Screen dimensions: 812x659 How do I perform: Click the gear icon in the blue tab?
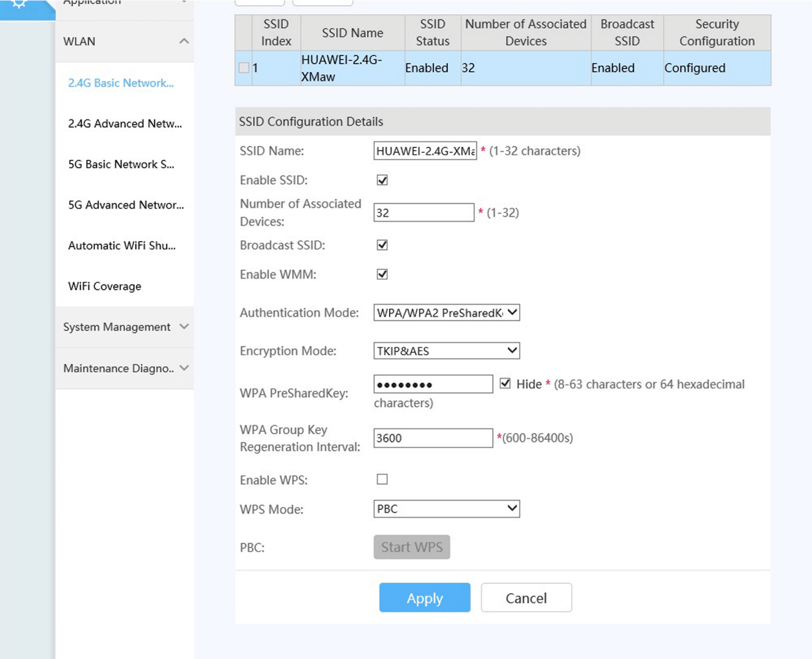(x=19, y=4)
